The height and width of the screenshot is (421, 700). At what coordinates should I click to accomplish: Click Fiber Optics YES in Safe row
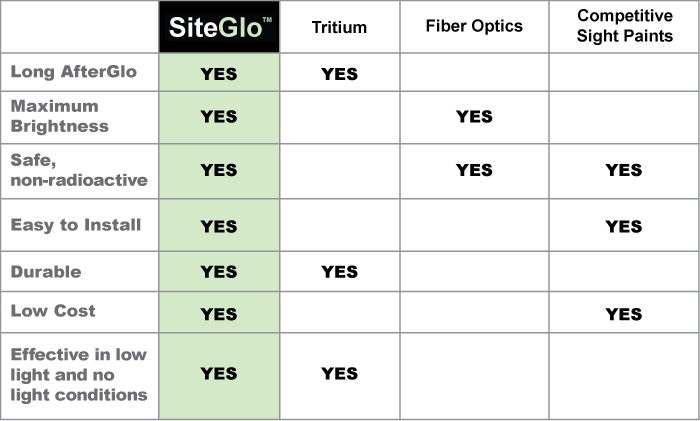click(x=474, y=170)
